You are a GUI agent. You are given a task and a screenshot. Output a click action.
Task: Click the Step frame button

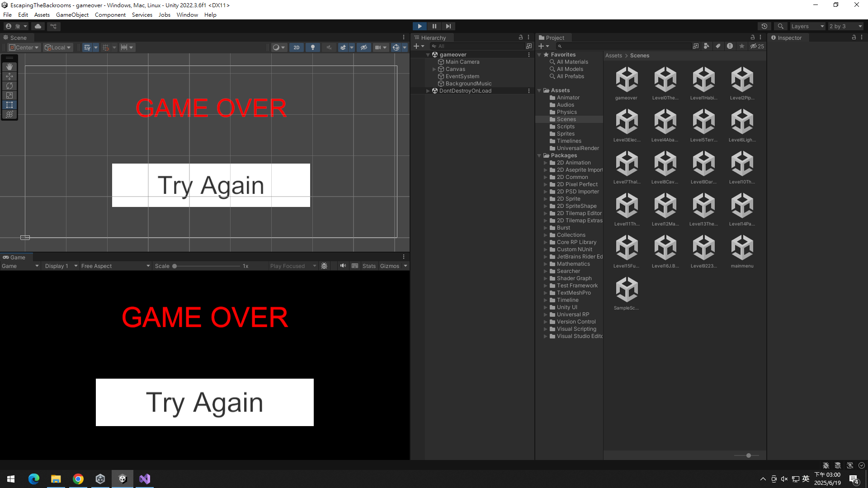click(448, 26)
